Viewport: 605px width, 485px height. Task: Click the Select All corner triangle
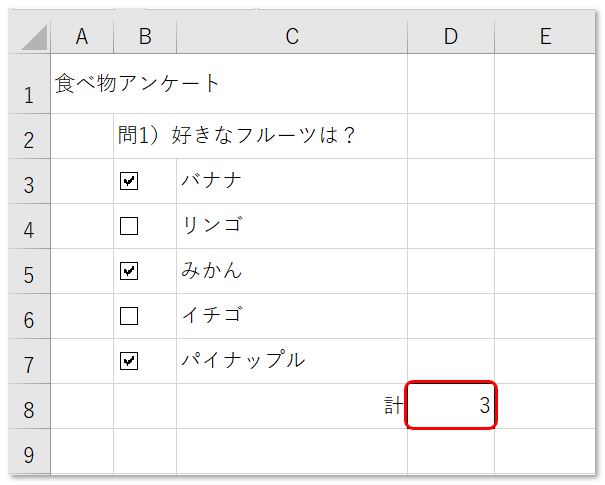(34, 37)
